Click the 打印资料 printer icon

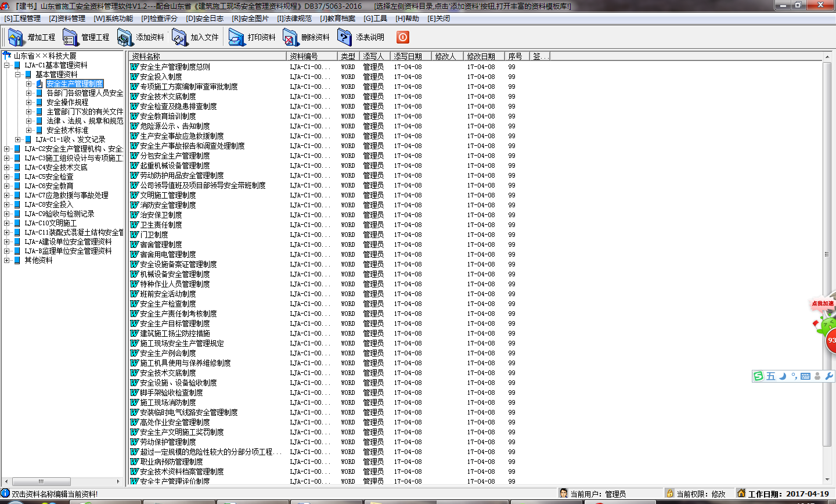coord(236,37)
